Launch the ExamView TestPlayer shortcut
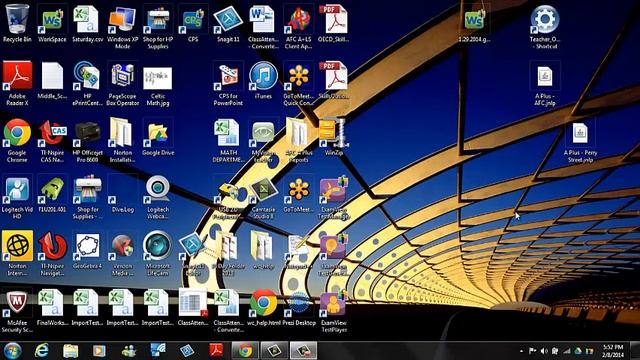The image size is (640, 360). tap(334, 310)
